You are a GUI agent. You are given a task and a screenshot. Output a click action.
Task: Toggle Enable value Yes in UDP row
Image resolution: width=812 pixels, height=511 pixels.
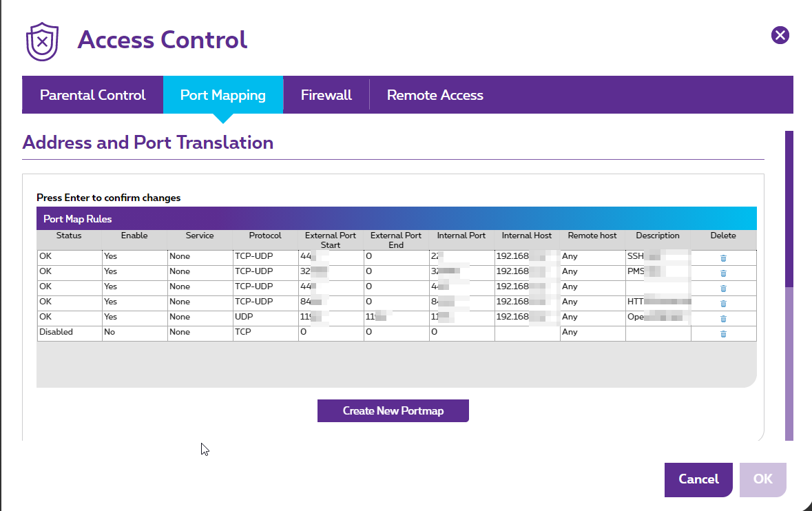(x=134, y=317)
